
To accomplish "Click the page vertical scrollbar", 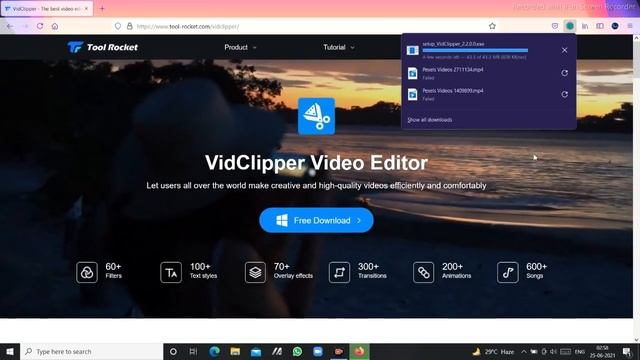I will point(636,188).
